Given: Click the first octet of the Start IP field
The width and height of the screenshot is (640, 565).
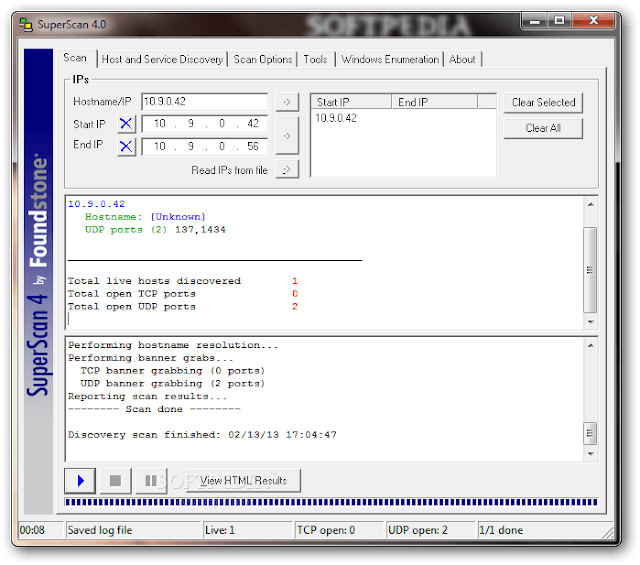Looking at the screenshot, I should [160, 124].
